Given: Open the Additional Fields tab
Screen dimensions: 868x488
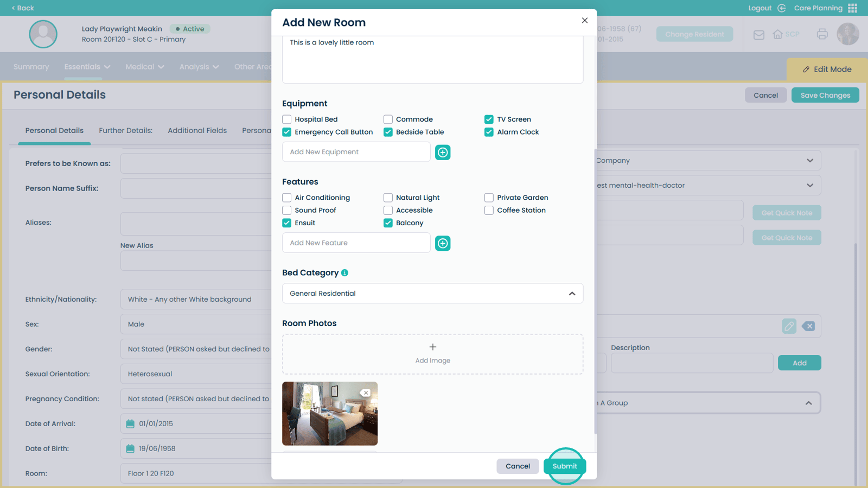Looking at the screenshot, I should pyautogui.click(x=197, y=131).
